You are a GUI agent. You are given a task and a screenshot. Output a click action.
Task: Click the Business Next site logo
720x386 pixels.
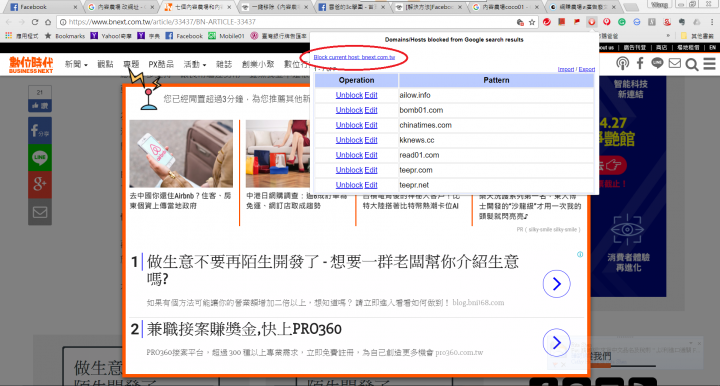[x=31, y=64]
